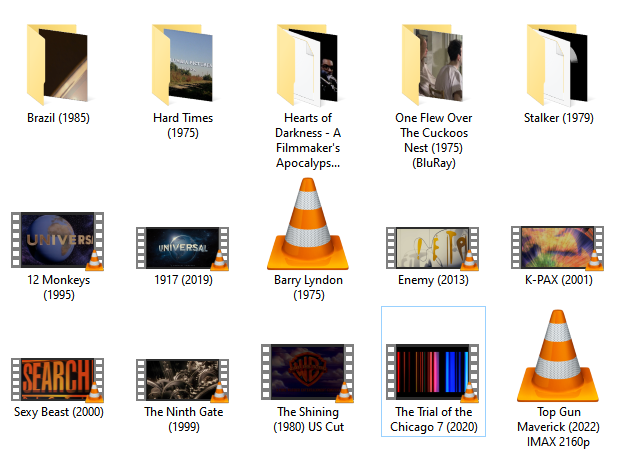Click the "K-PAX (2001)" file name

coord(559,280)
